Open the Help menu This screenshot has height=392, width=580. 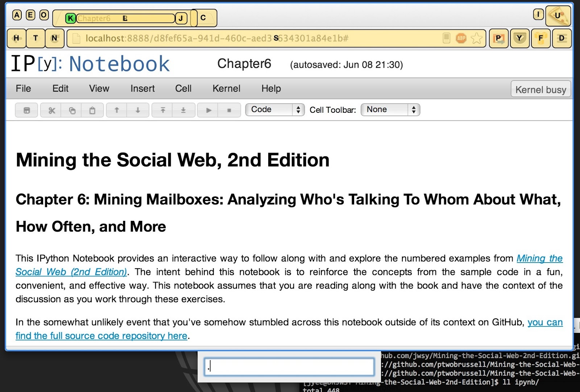271,88
